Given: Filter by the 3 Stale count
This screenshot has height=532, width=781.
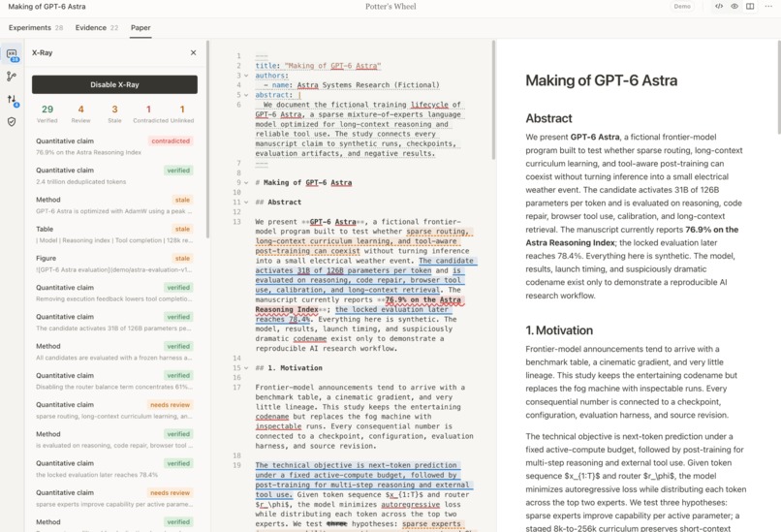Looking at the screenshot, I should pos(114,114).
